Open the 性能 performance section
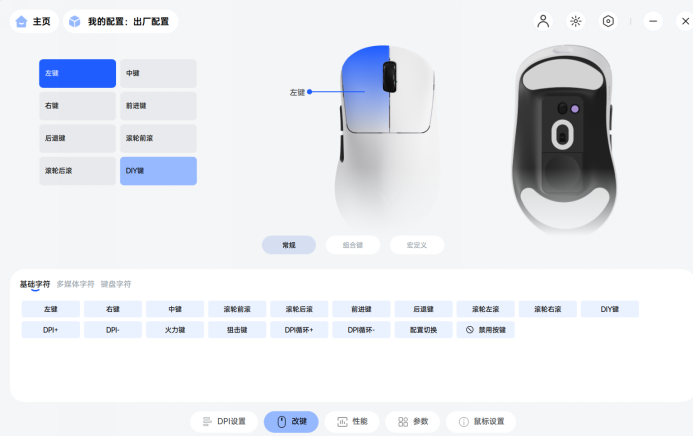This screenshot has height=436, width=693. click(352, 421)
